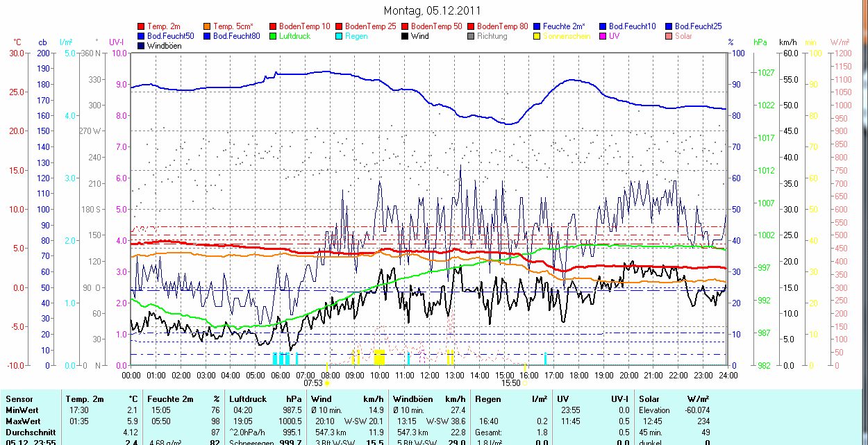Image resolution: width=868 pixels, height=445 pixels.
Task: Click the green Luftdruck legend square
Action: pyautogui.click(x=274, y=36)
